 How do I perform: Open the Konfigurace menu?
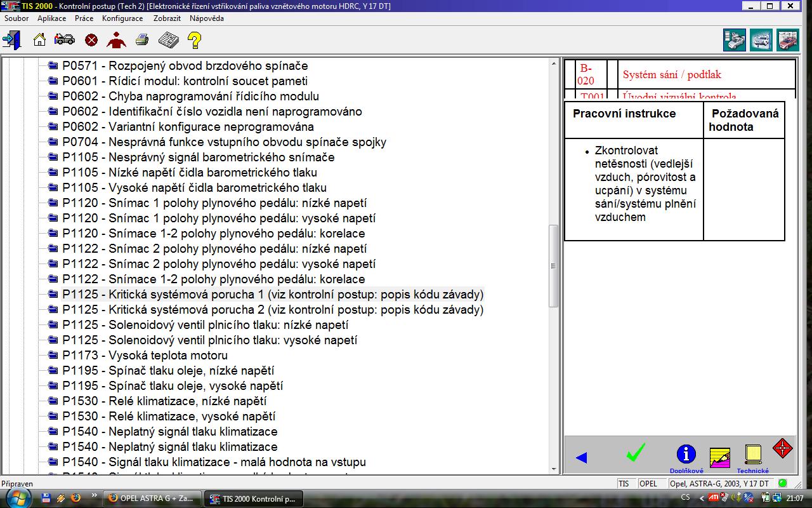pos(122,18)
